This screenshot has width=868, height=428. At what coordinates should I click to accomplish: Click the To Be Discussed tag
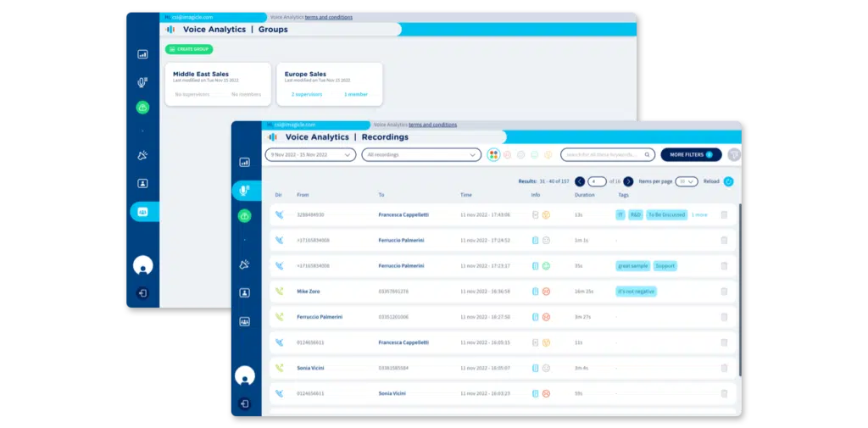(666, 214)
